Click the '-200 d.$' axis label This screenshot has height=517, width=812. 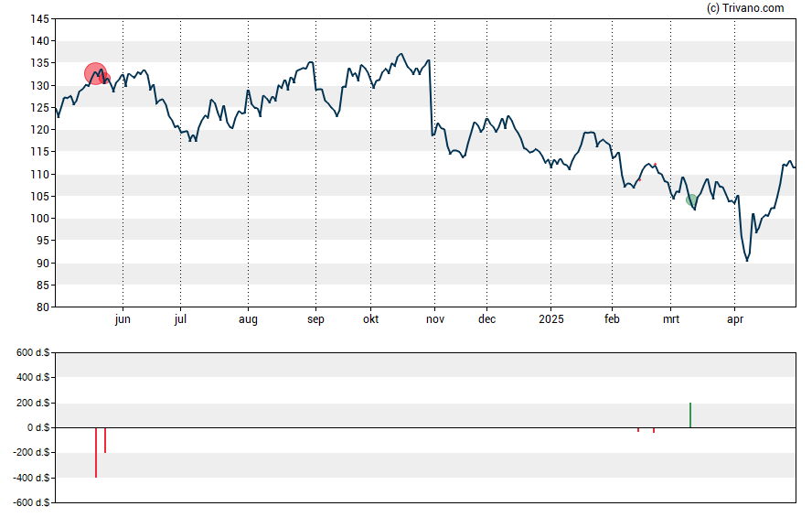coord(32,453)
